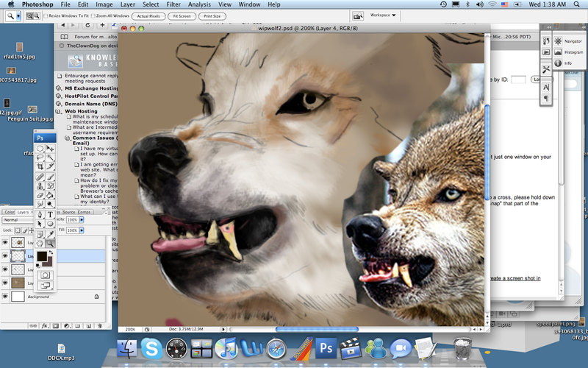Toggle visibility of the top wolf layer
The image size is (588, 368).
point(5,242)
